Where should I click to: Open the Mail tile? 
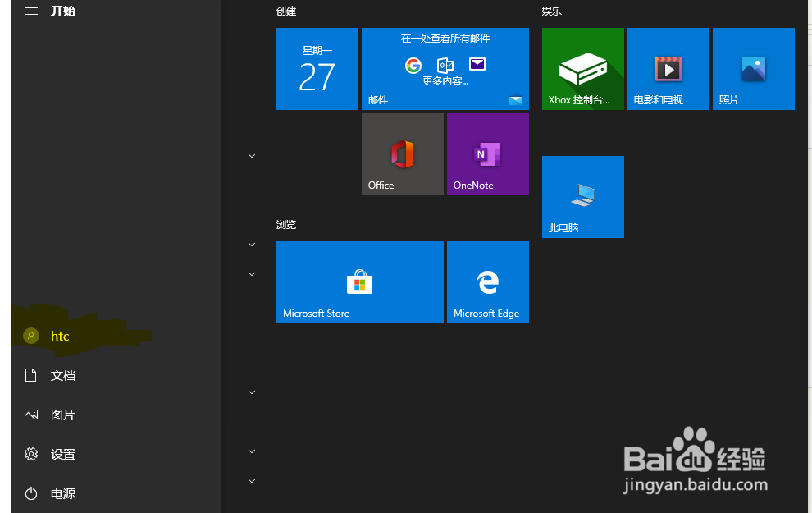click(445, 69)
